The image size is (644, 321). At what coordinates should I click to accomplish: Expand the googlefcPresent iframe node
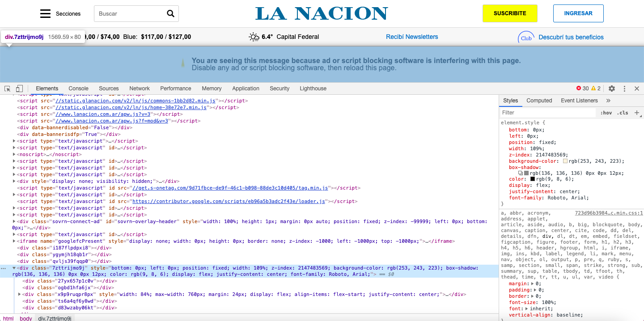point(15,241)
